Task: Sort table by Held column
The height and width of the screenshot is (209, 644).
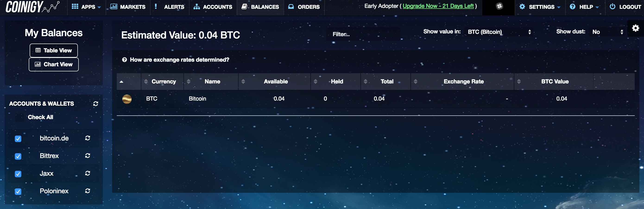Action: (336, 82)
